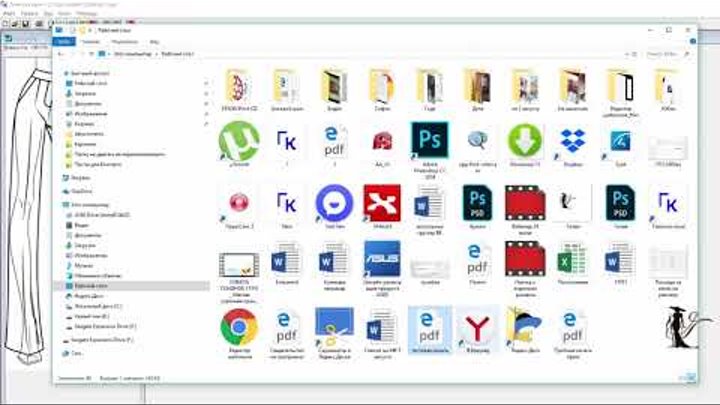
Task: Open the scissors screenshot tool shortcut
Action: (x=334, y=327)
